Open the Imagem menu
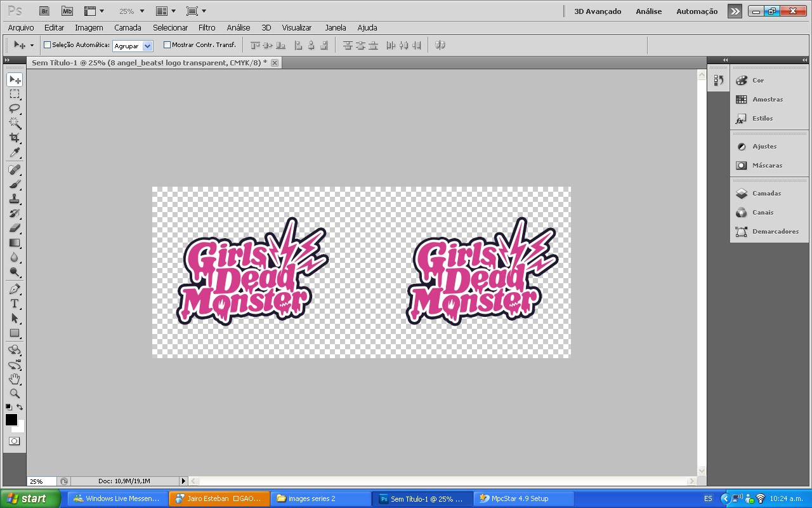The width and height of the screenshot is (812, 508). pyautogui.click(x=89, y=27)
